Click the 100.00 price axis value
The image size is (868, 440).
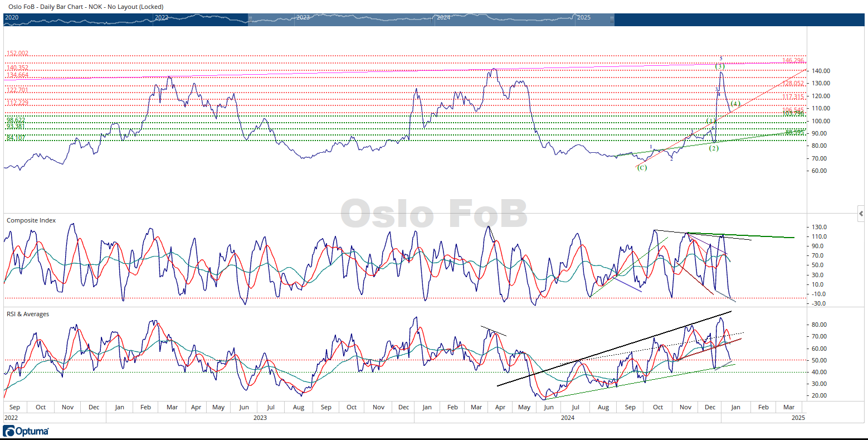click(821, 121)
